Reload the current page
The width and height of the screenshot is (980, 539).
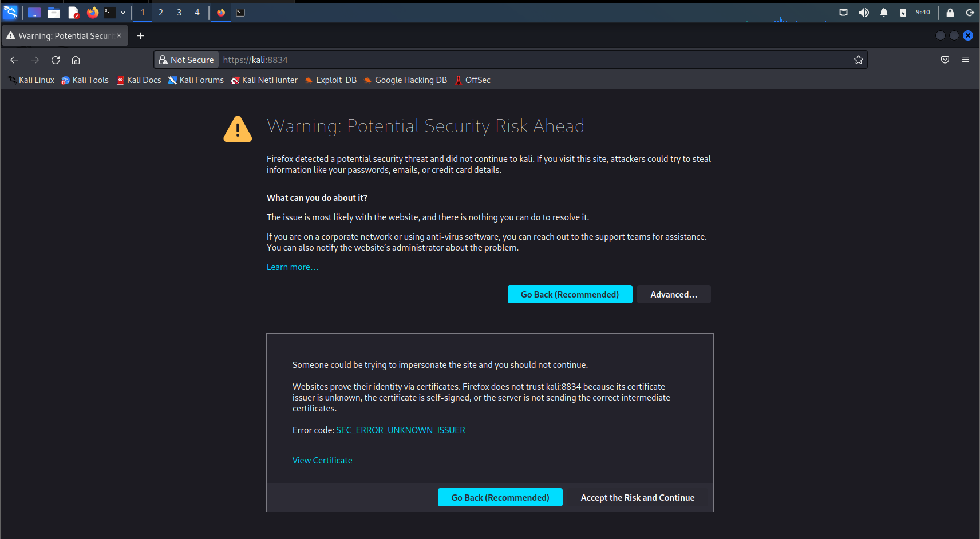pos(56,60)
